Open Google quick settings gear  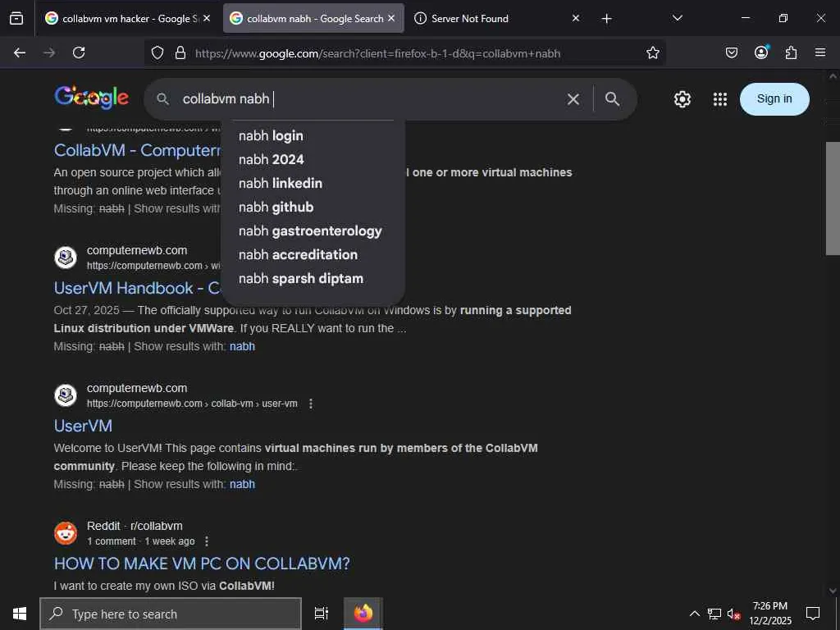(x=682, y=99)
